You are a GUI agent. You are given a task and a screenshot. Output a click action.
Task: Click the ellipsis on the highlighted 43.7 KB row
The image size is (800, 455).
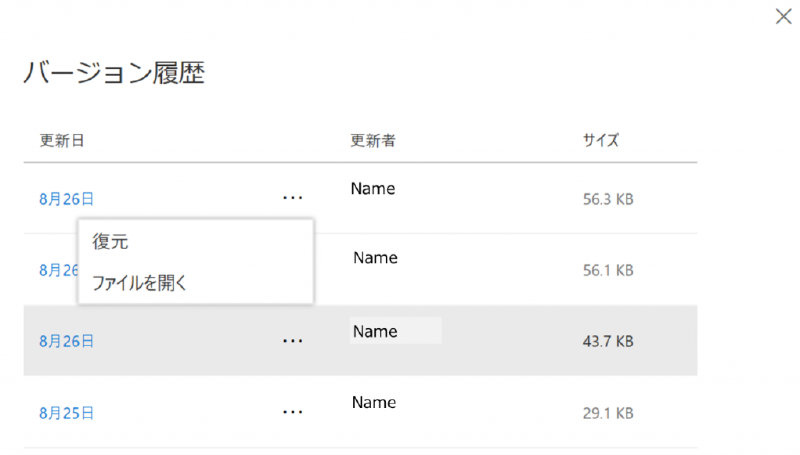pos(292,341)
